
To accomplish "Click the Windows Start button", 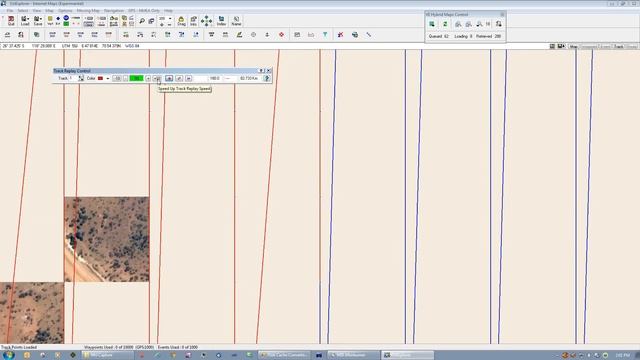I will coord(8,356).
